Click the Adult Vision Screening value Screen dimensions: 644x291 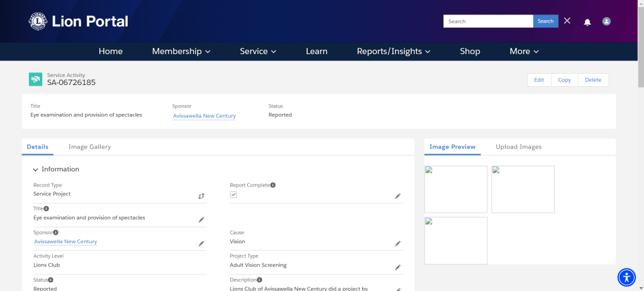click(258, 265)
